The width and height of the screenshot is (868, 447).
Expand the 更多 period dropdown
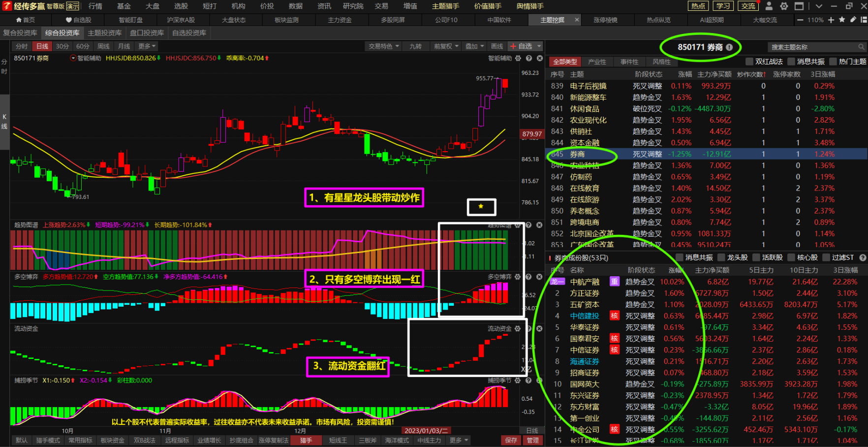click(147, 46)
